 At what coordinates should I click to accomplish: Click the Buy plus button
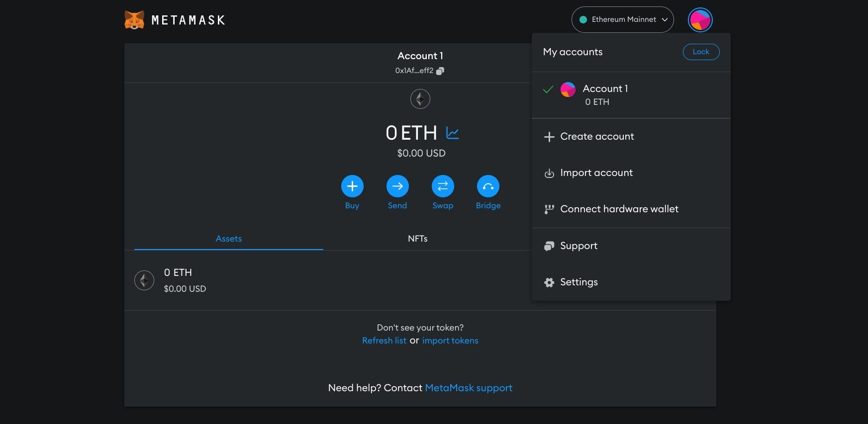(x=352, y=186)
